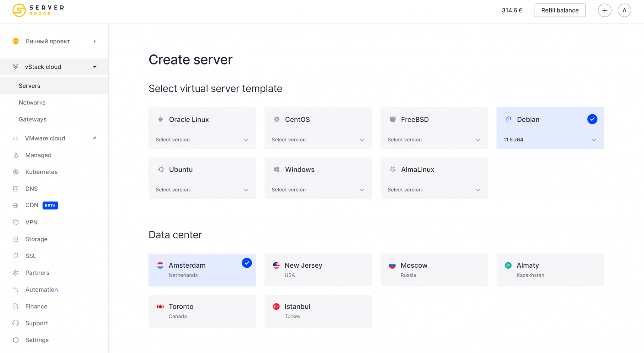Open CentOS Select version dropdown

(318, 140)
